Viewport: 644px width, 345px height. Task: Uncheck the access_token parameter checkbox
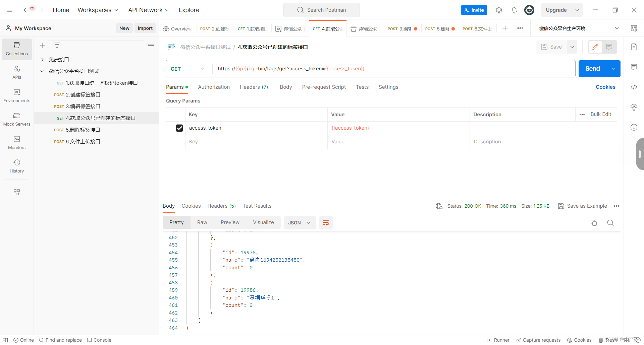[179, 128]
